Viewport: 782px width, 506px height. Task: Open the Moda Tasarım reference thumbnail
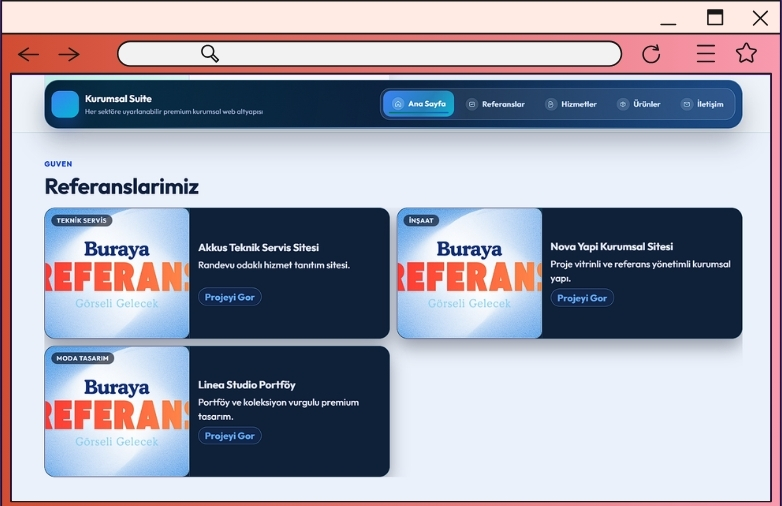(117, 411)
